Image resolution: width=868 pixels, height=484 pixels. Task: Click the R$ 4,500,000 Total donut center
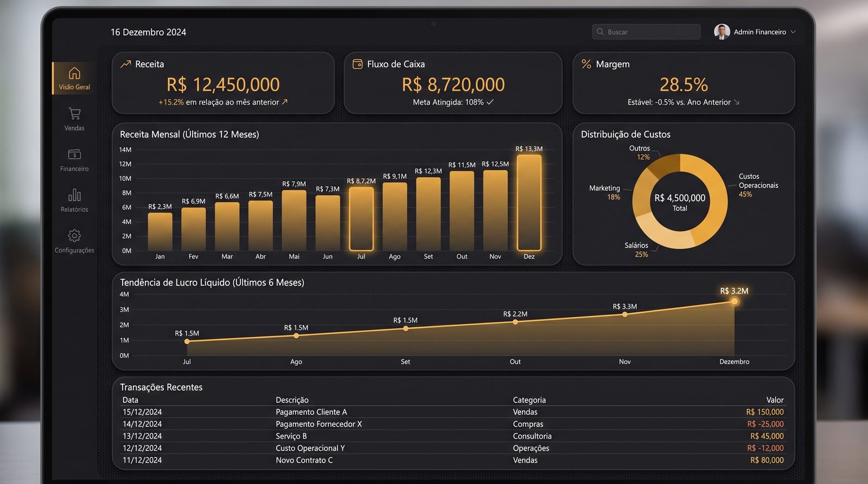680,202
